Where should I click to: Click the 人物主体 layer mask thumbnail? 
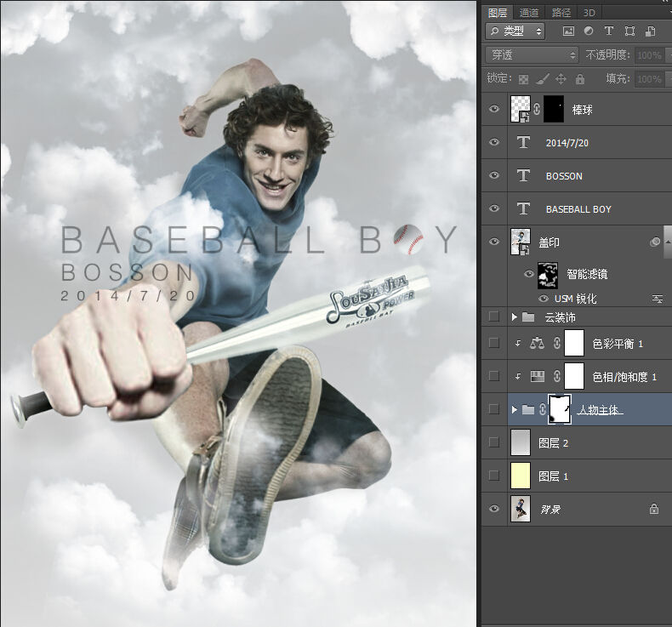[x=560, y=410]
